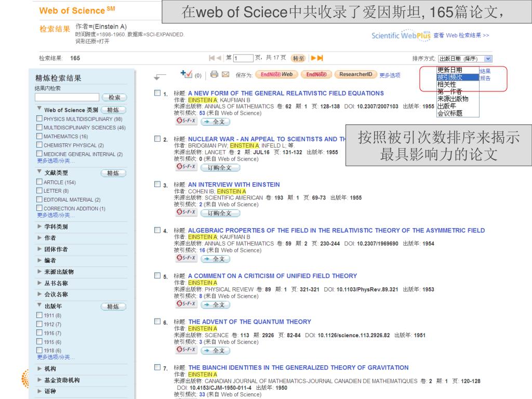Click 精炼 button for 出版年
532x399 pixels.
[113, 307]
